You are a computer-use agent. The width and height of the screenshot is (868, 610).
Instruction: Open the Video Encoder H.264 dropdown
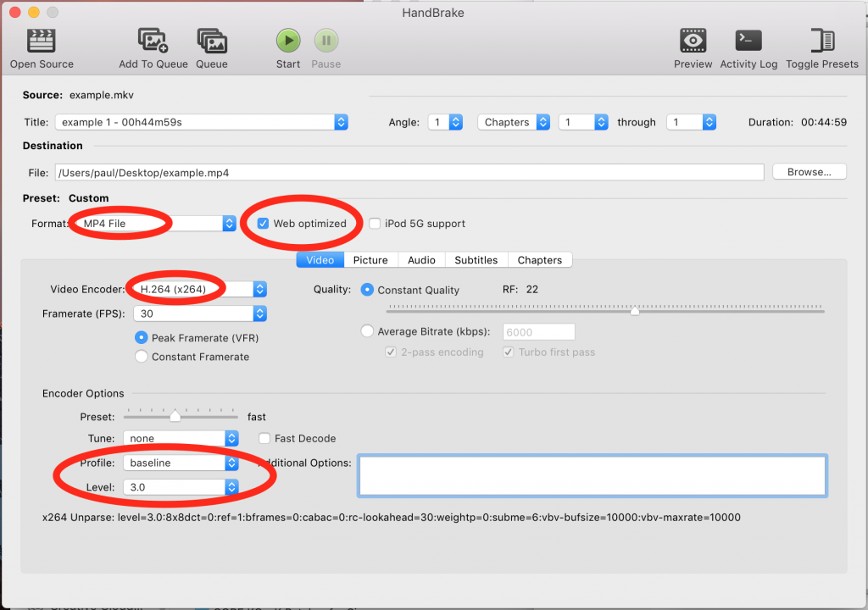[x=200, y=289]
